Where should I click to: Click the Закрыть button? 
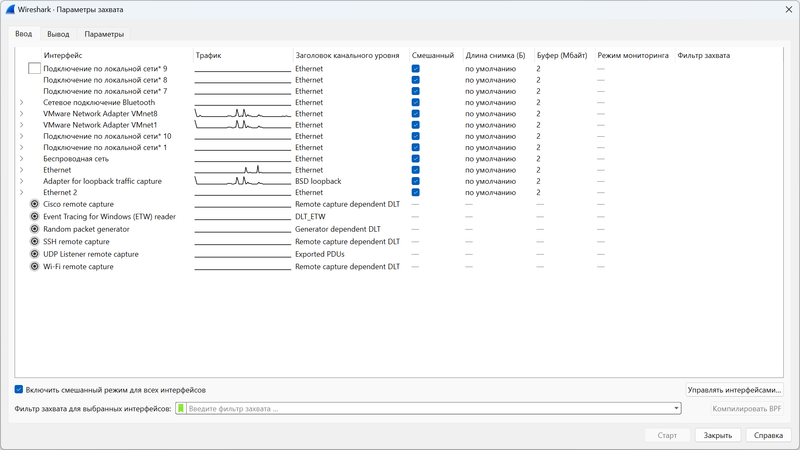(717, 435)
